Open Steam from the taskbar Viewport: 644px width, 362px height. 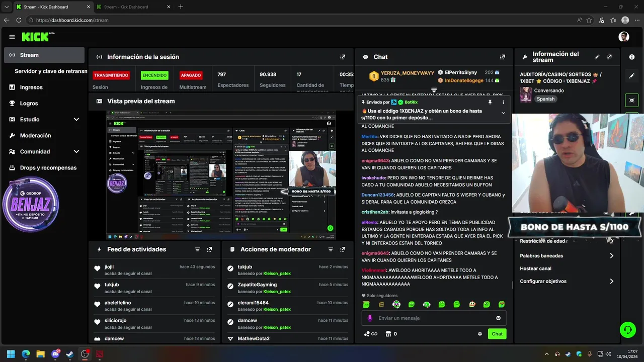click(69, 354)
